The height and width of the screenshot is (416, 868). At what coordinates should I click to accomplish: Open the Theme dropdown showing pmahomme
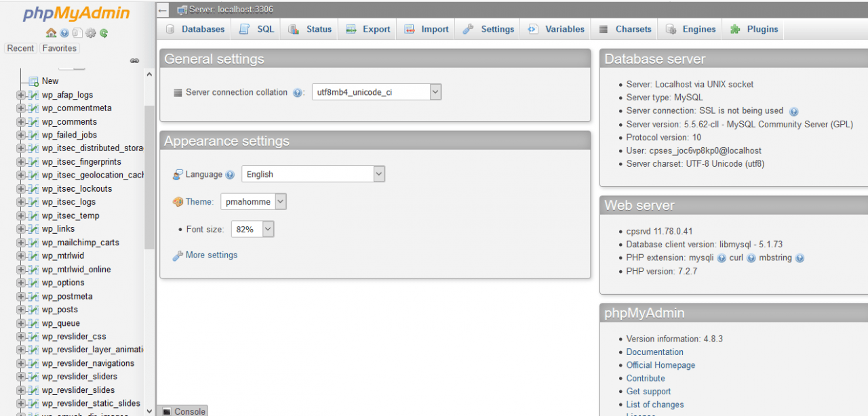click(x=254, y=201)
